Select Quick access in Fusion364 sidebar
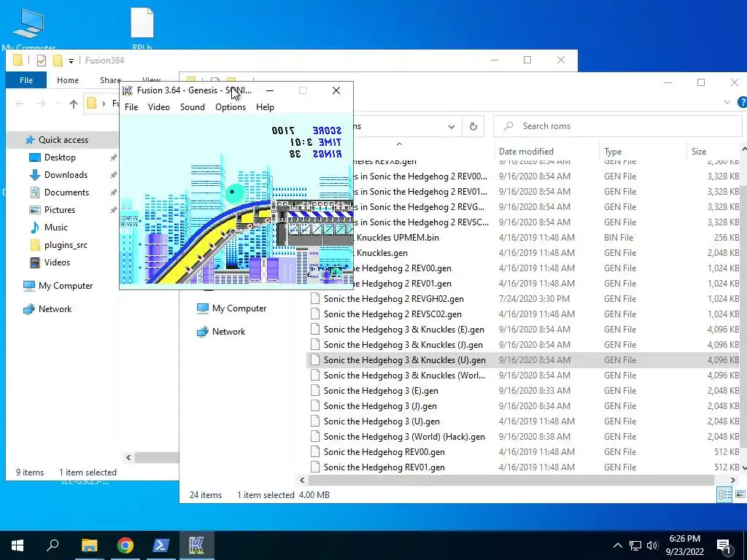747x560 pixels. tap(63, 140)
